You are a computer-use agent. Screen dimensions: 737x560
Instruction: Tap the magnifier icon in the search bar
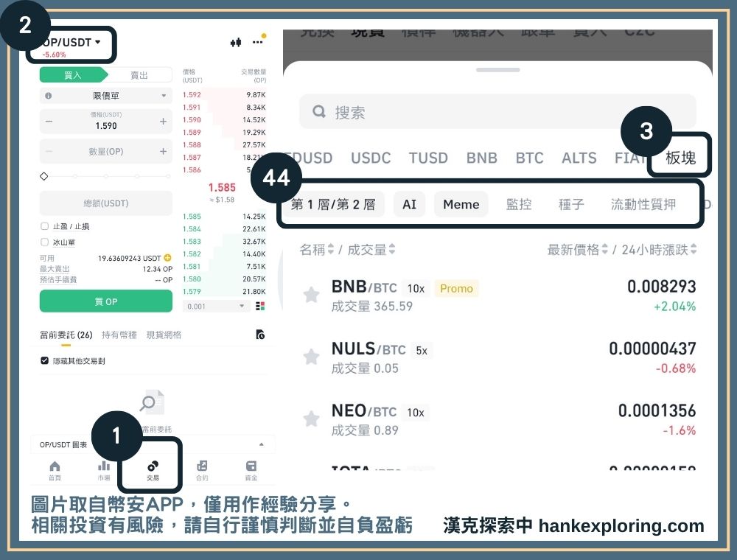pyautogui.click(x=319, y=112)
